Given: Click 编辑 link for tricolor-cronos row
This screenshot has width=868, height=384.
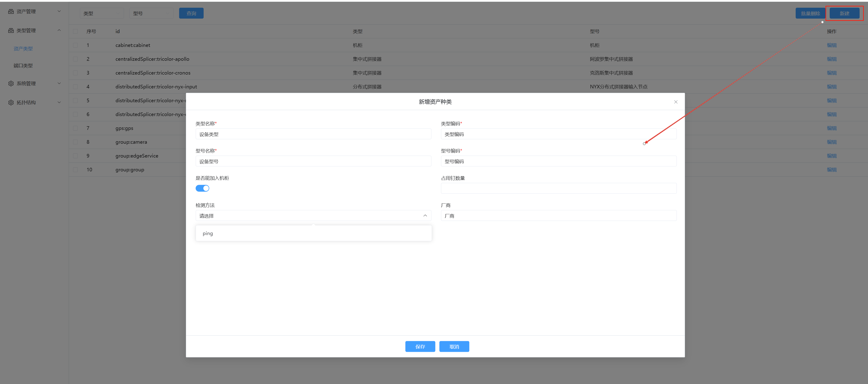Looking at the screenshot, I should coord(832,73).
